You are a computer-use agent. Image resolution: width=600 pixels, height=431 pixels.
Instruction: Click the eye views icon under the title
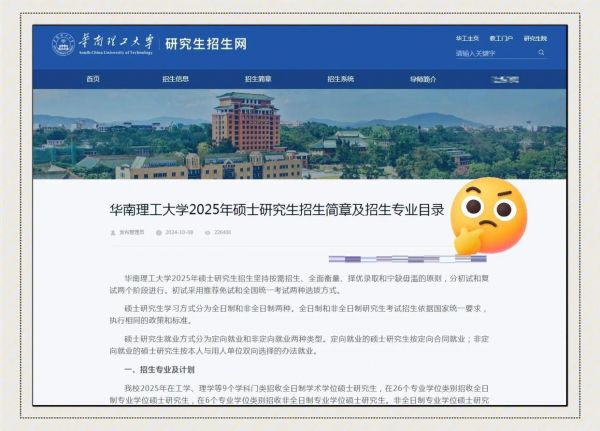[x=207, y=233]
